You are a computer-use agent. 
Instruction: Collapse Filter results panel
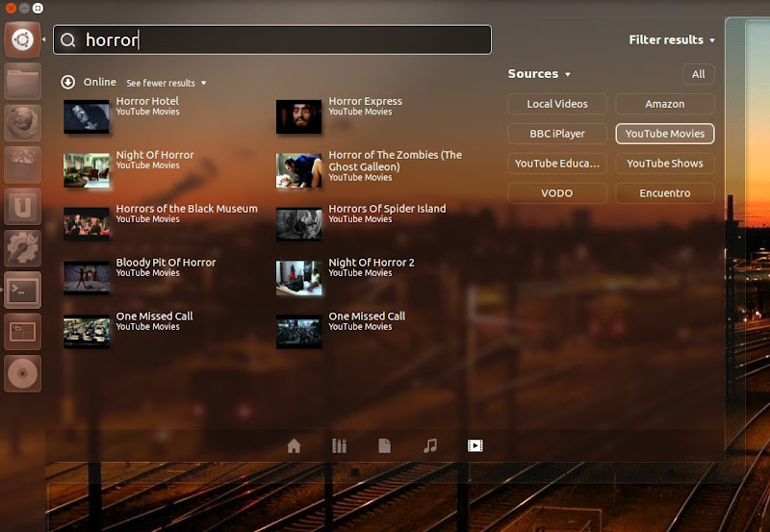pyautogui.click(x=671, y=39)
